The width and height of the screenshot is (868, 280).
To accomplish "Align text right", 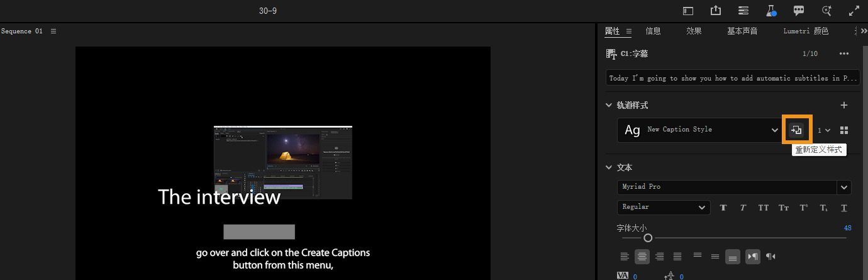I will tap(660, 256).
